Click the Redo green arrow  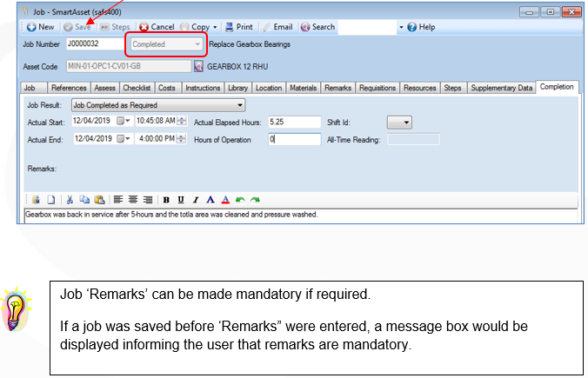click(x=255, y=200)
